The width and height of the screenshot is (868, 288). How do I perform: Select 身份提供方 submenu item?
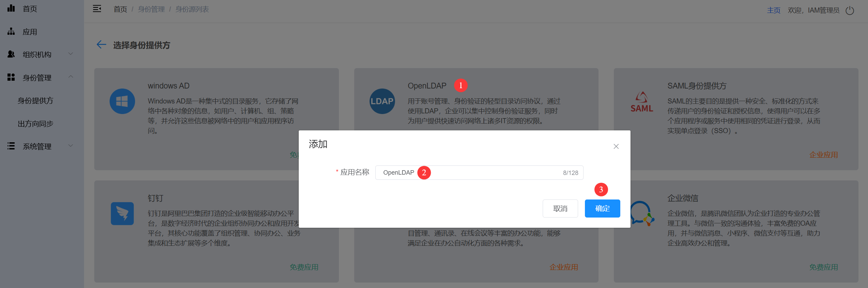pyautogui.click(x=35, y=101)
